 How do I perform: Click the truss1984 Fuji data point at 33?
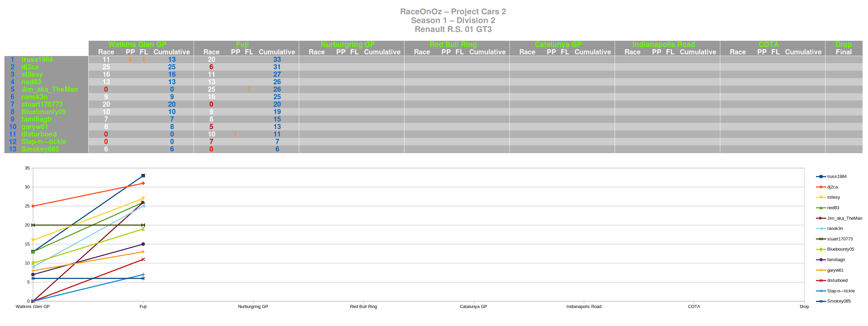pos(143,176)
